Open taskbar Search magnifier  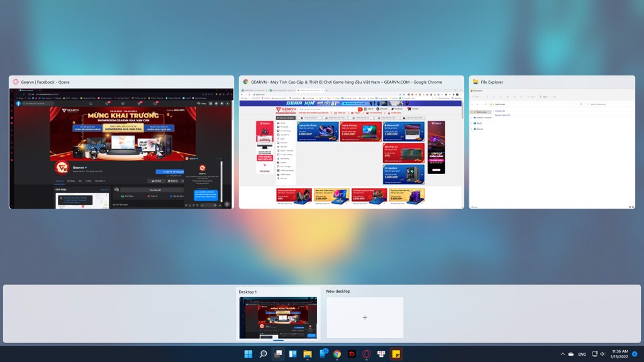pos(264,354)
